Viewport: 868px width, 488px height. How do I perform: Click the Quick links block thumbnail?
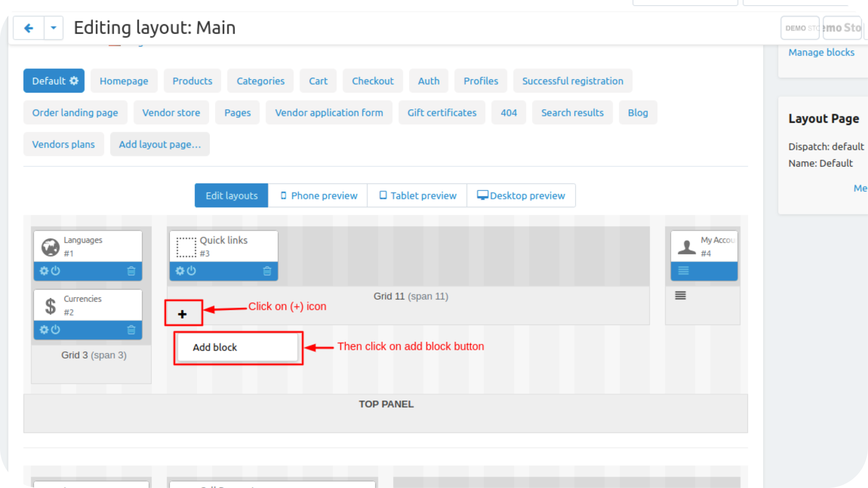tap(186, 247)
